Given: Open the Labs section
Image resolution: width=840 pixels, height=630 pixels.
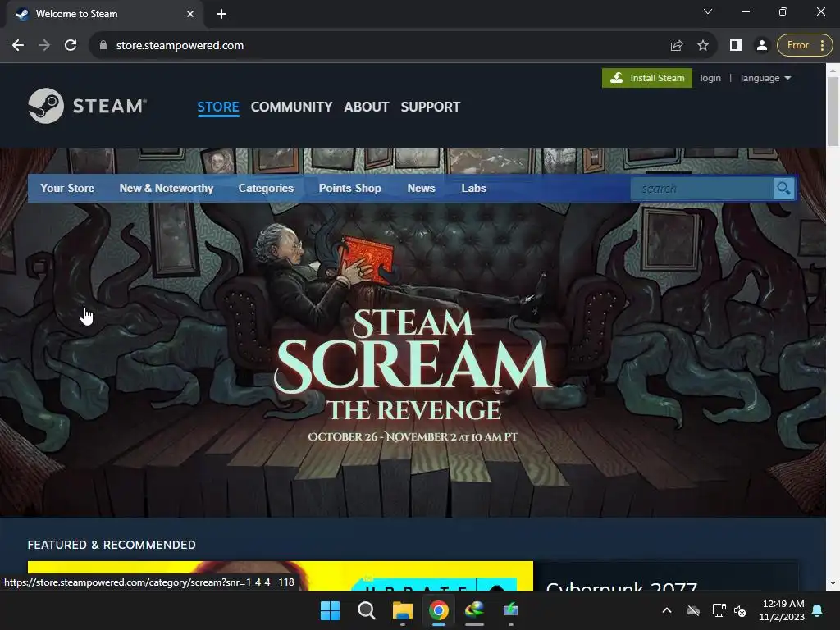Looking at the screenshot, I should coord(473,188).
